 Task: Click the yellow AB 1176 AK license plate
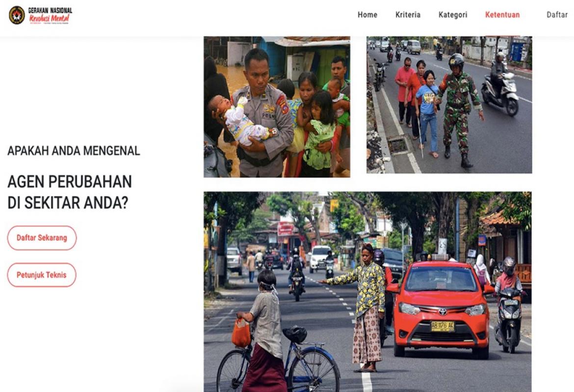442,326
